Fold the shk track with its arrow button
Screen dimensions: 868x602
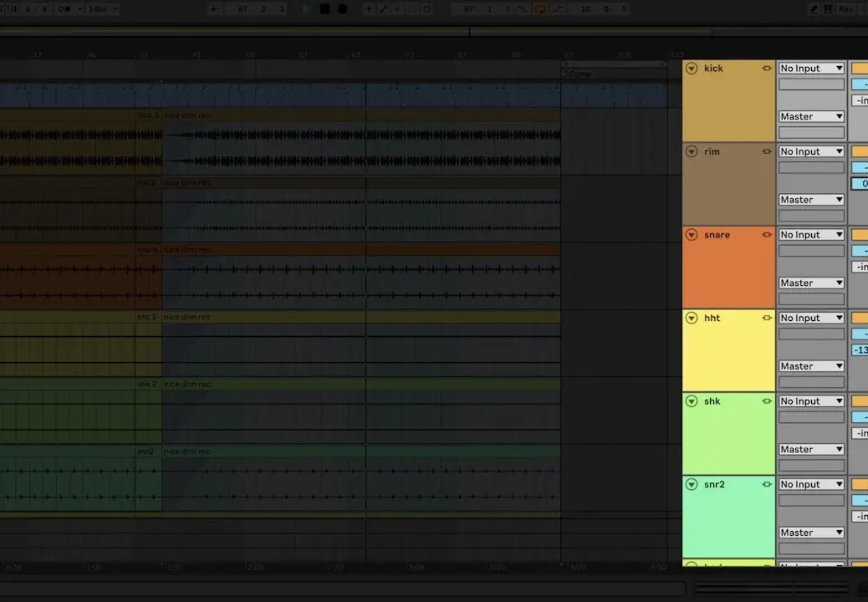pos(692,401)
